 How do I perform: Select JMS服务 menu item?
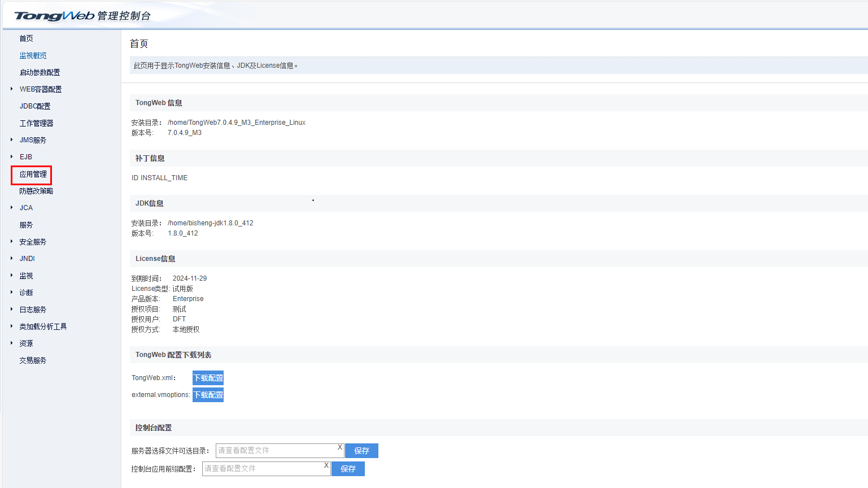tap(33, 140)
